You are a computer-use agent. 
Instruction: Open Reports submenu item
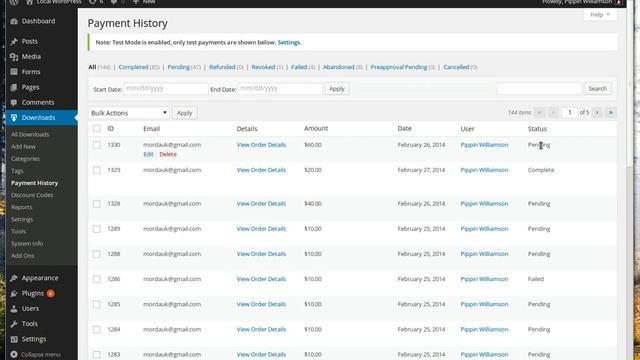(22, 207)
